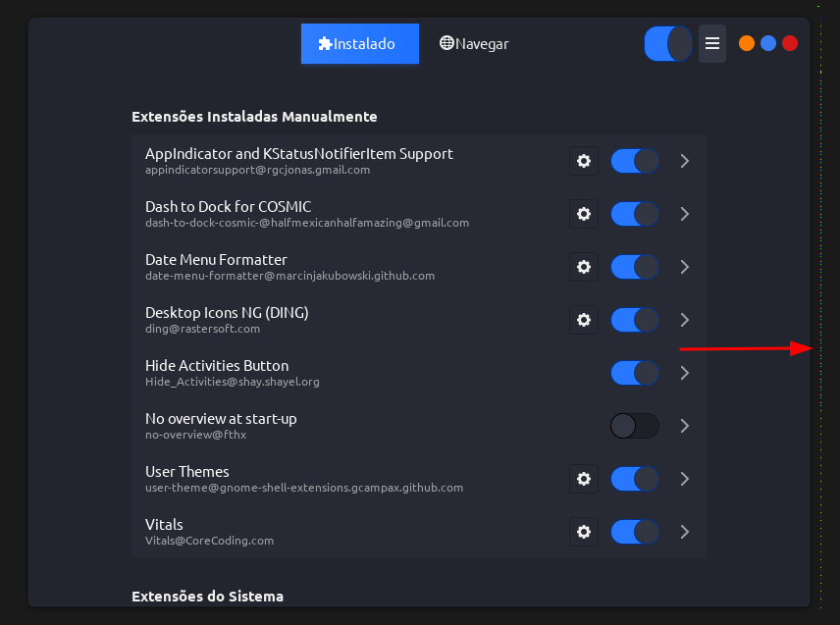The width and height of the screenshot is (840, 625).
Task: Click the orange status circle
Action: 746,43
